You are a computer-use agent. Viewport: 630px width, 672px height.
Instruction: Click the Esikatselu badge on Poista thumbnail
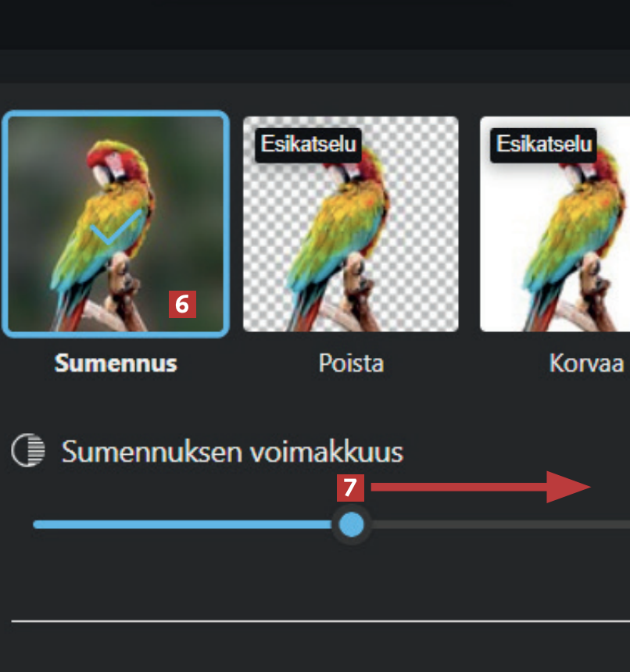tap(308, 145)
